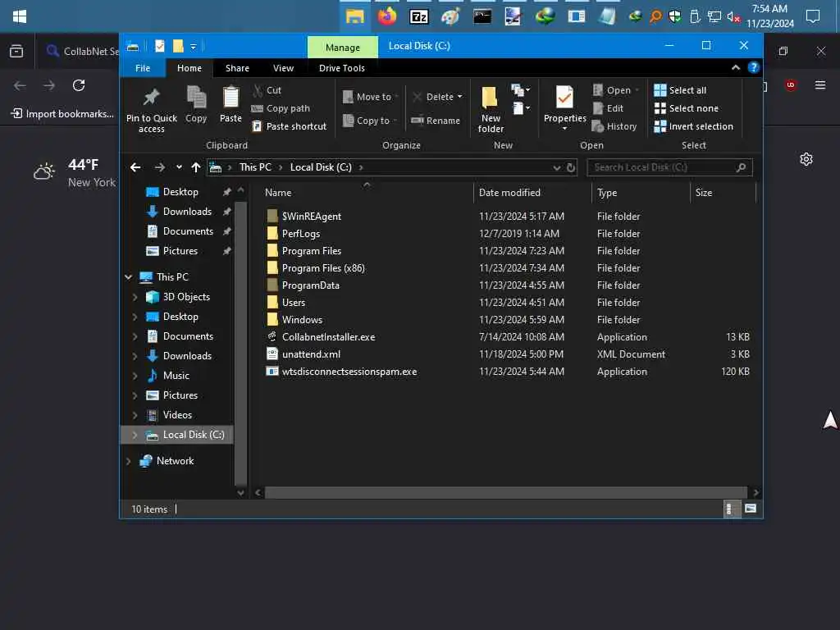Open the Copy to dropdown
Viewport: 840px width, 630px height.
click(x=370, y=121)
